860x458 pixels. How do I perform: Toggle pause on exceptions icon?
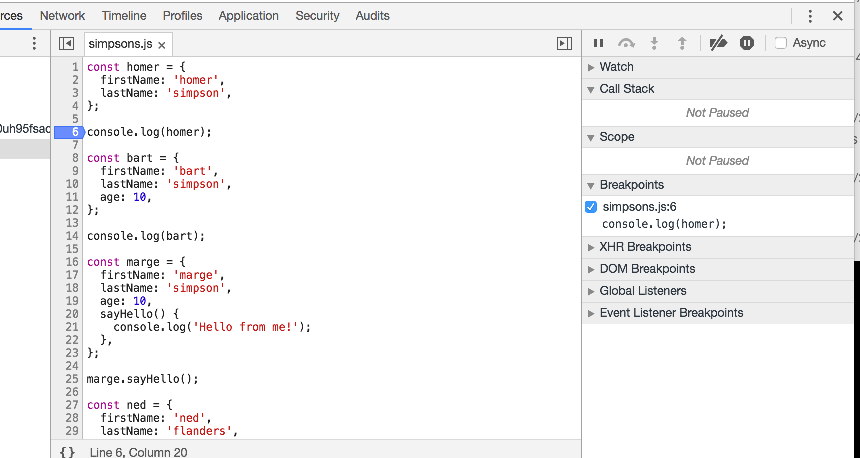746,43
